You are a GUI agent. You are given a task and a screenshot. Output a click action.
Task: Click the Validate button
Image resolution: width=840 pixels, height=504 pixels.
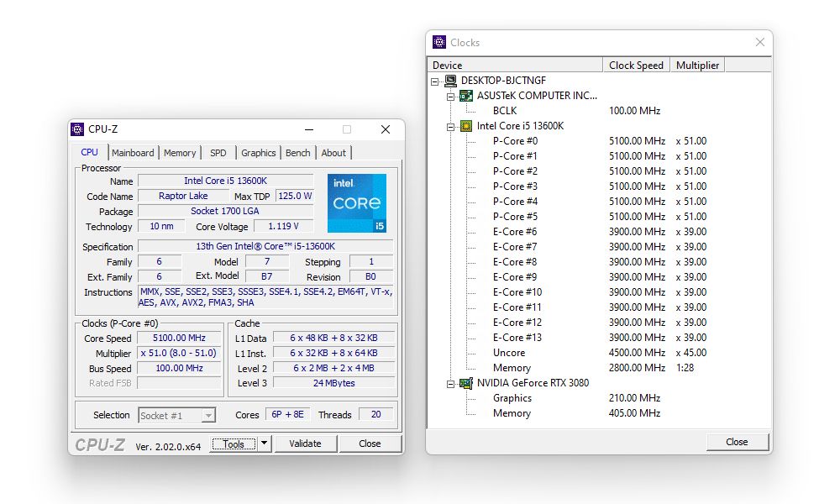(306, 444)
